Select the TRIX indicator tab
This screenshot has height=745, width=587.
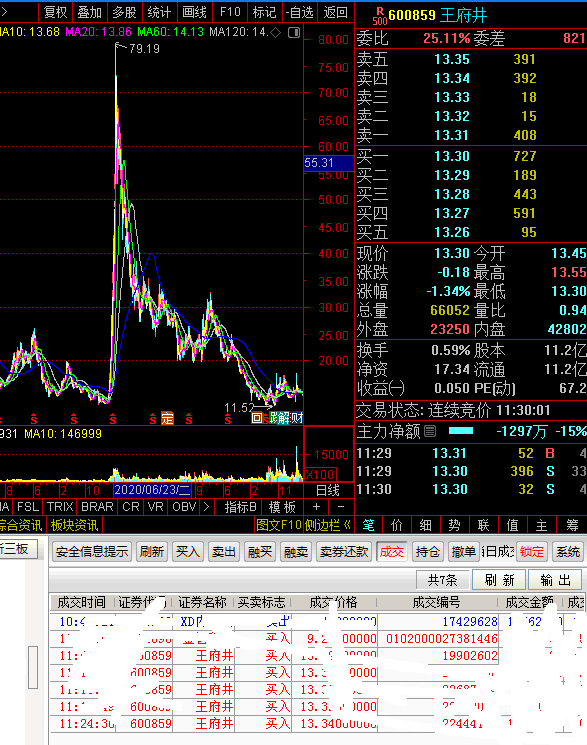tap(60, 507)
